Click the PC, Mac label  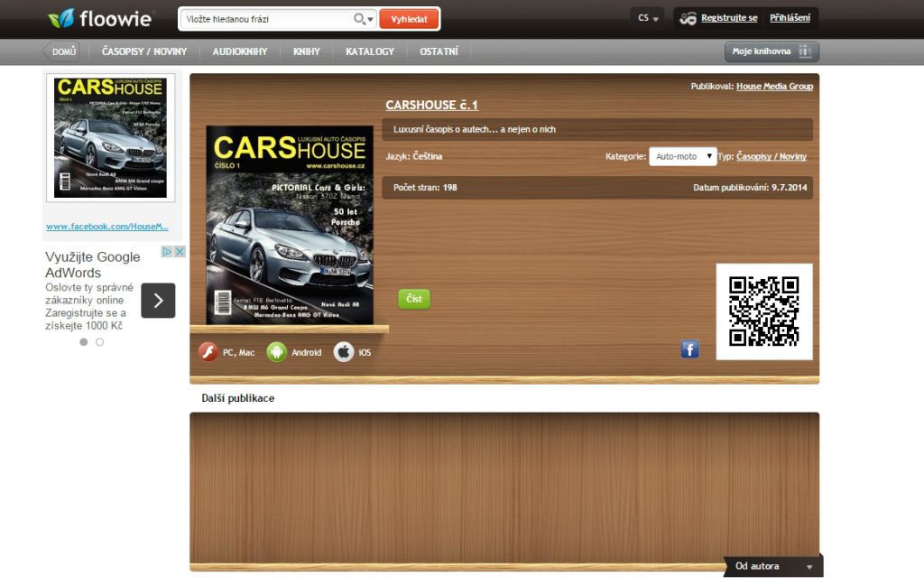click(238, 352)
